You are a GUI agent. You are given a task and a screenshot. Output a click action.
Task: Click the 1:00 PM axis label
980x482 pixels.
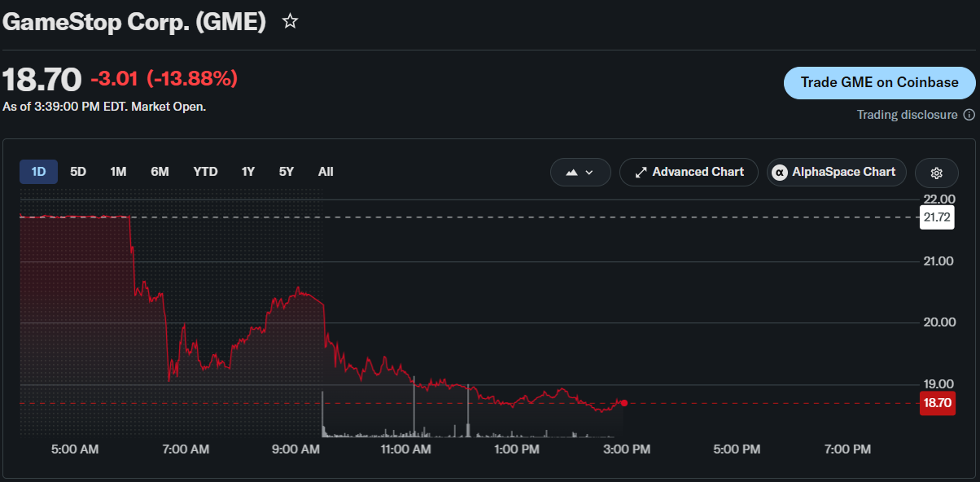517,449
